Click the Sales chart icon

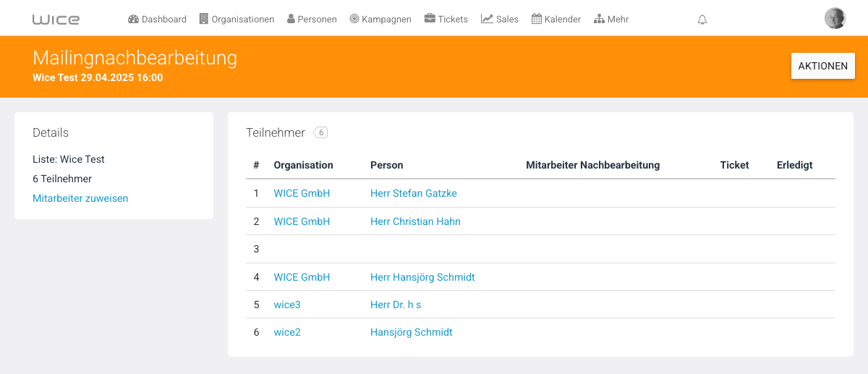[487, 19]
